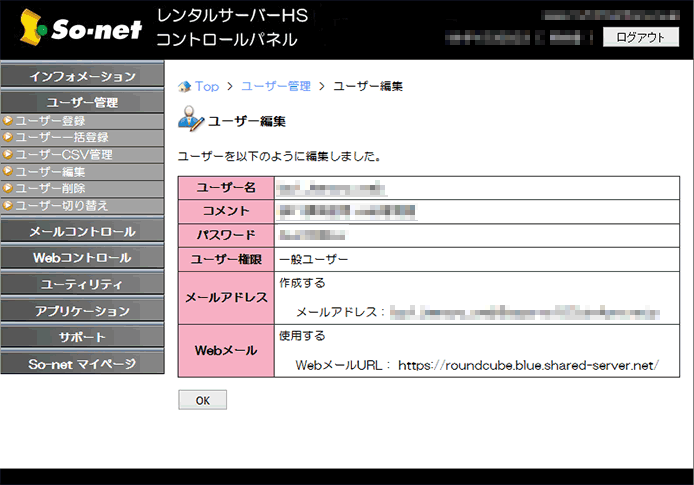The image size is (694, 485).
Task: Click the user edit heading icon
Action: [x=190, y=121]
